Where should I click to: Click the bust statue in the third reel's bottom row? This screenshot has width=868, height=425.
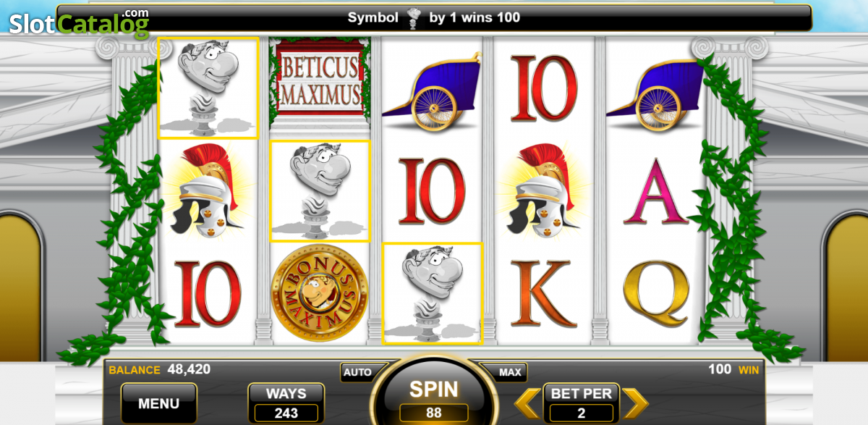click(432, 293)
